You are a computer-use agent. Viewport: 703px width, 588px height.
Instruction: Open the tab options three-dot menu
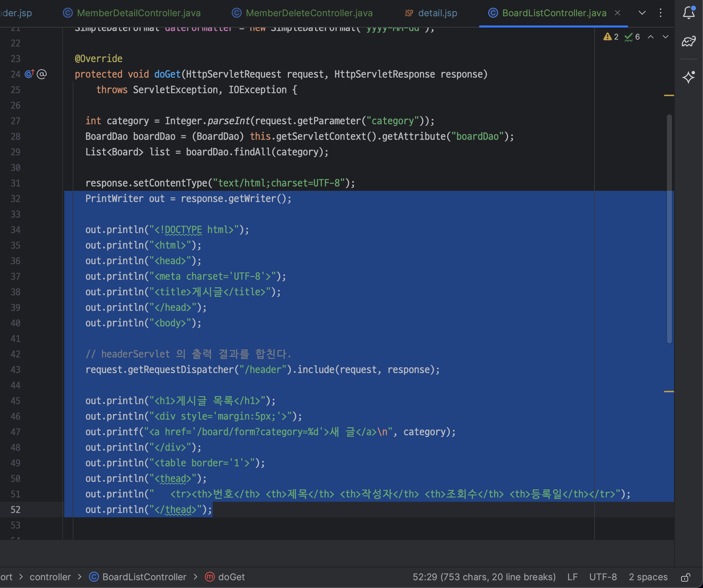(x=660, y=13)
